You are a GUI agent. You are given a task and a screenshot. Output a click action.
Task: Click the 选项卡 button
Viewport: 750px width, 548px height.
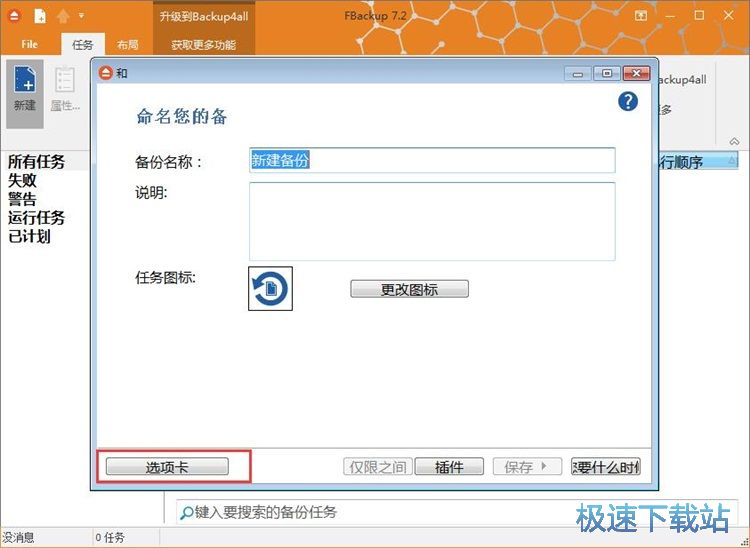coord(167,467)
